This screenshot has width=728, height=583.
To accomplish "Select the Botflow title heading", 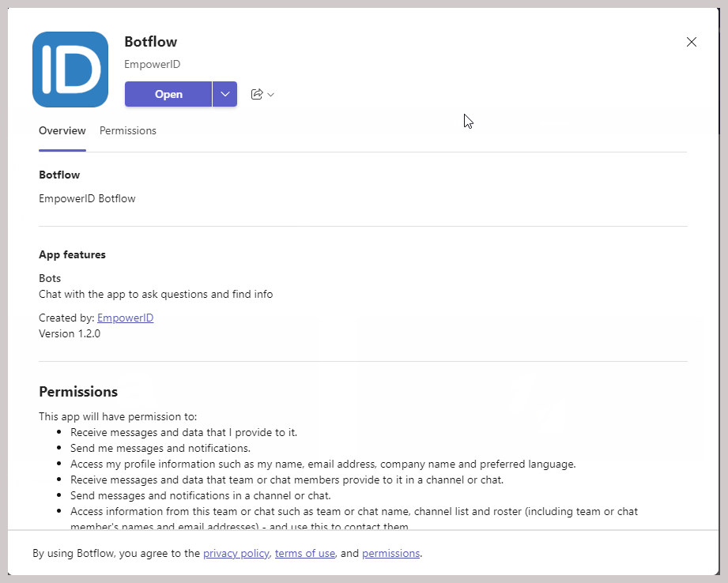I will click(150, 41).
